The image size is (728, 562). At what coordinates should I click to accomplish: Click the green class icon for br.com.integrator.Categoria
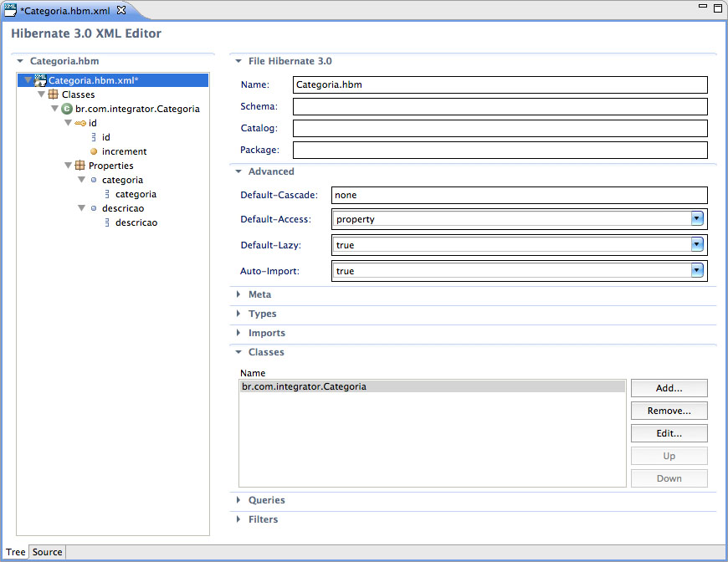[x=67, y=109]
